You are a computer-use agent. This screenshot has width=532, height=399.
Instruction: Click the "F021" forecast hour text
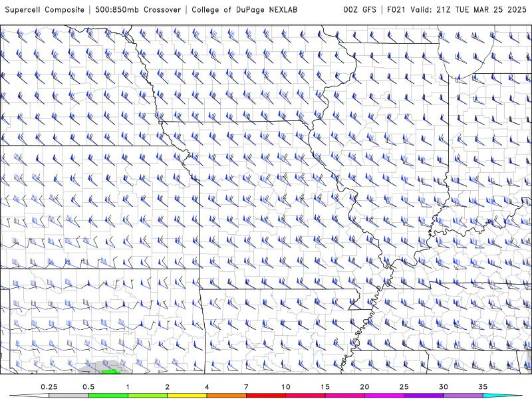coord(396,10)
